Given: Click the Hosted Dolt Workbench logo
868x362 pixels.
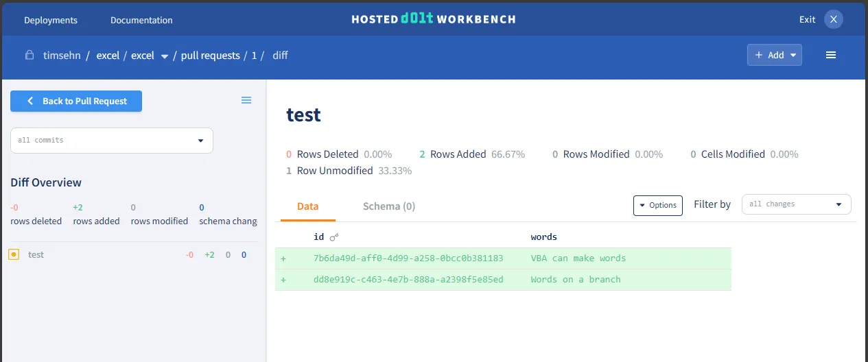Looking at the screenshot, I should [x=434, y=19].
